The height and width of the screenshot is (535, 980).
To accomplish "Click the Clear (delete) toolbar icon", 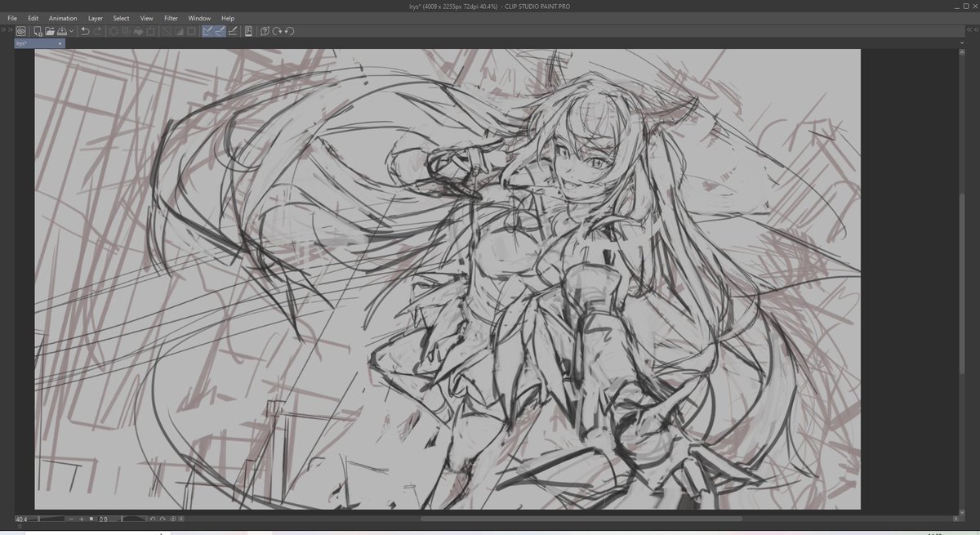I will point(114,31).
